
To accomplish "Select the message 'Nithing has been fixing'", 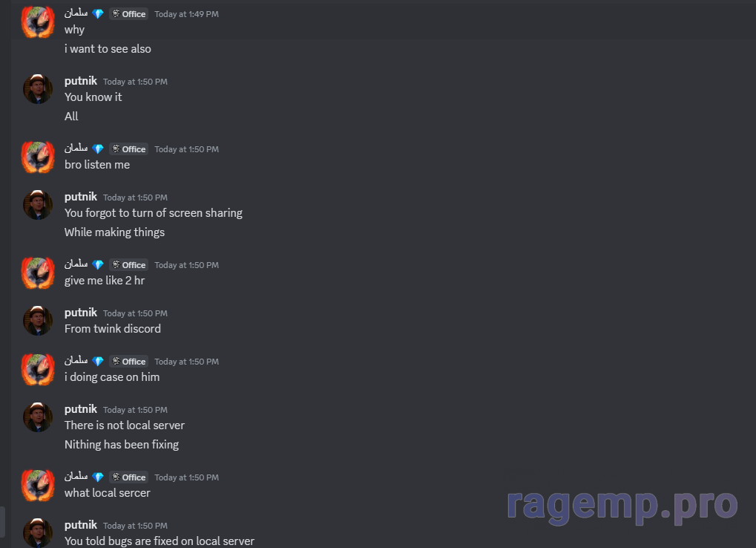I will point(122,444).
